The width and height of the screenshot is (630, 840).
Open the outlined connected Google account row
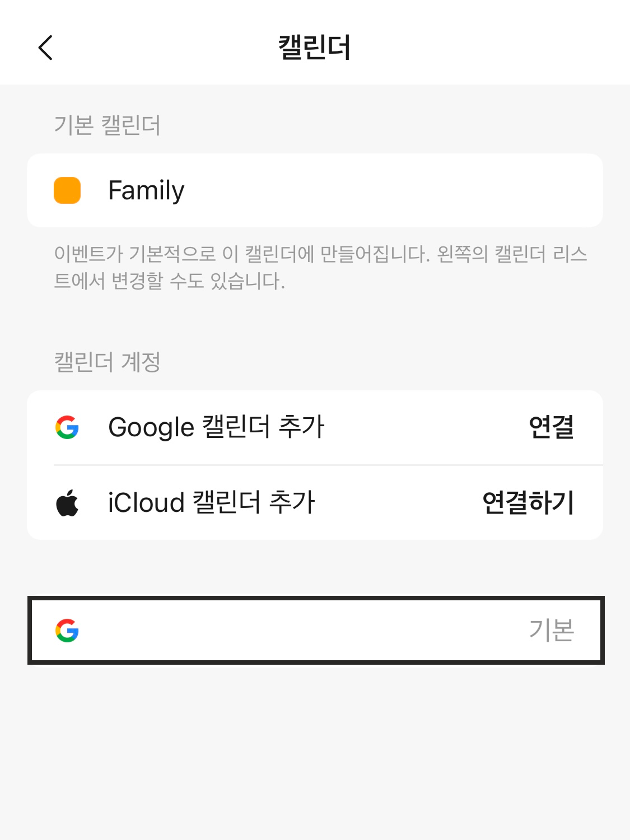click(316, 631)
